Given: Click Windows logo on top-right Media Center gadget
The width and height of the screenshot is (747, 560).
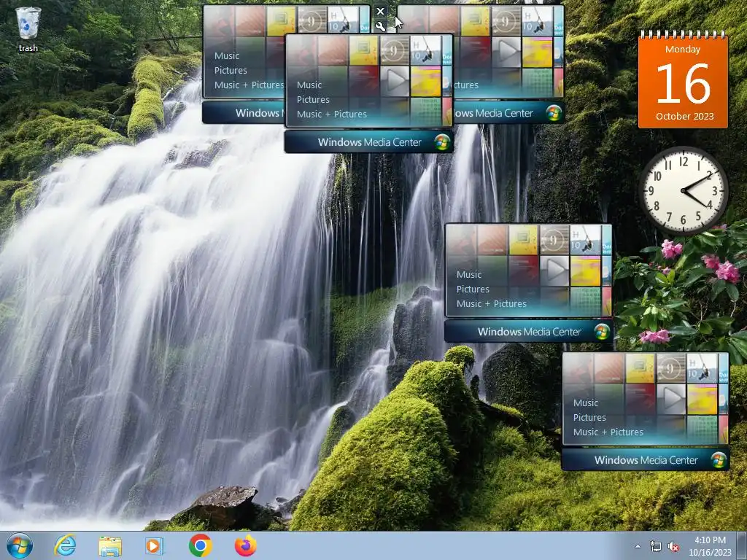Looking at the screenshot, I should click(x=554, y=113).
